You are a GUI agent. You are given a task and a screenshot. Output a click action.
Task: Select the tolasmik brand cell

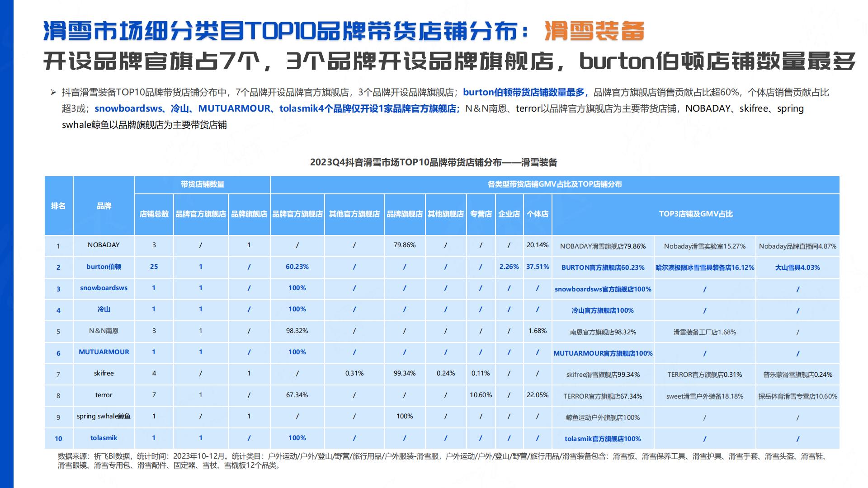pyautogui.click(x=104, y=438)
